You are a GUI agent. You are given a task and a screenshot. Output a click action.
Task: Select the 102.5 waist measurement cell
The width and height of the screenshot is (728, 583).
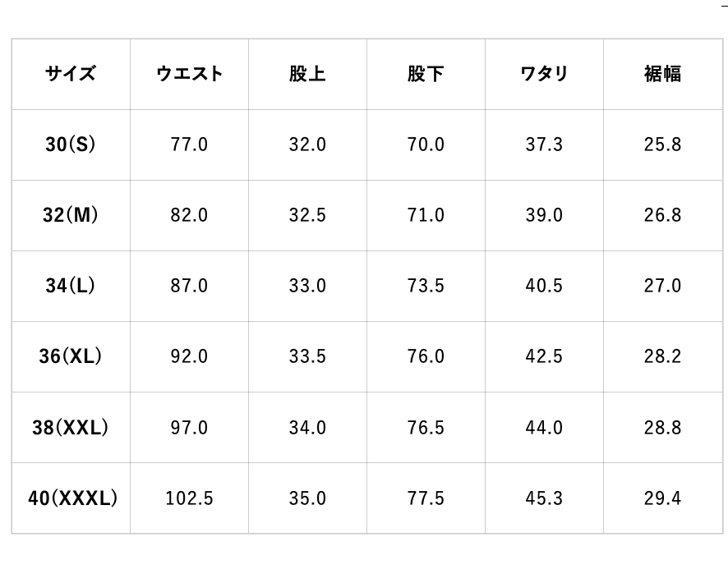click(x=189, y=498)
